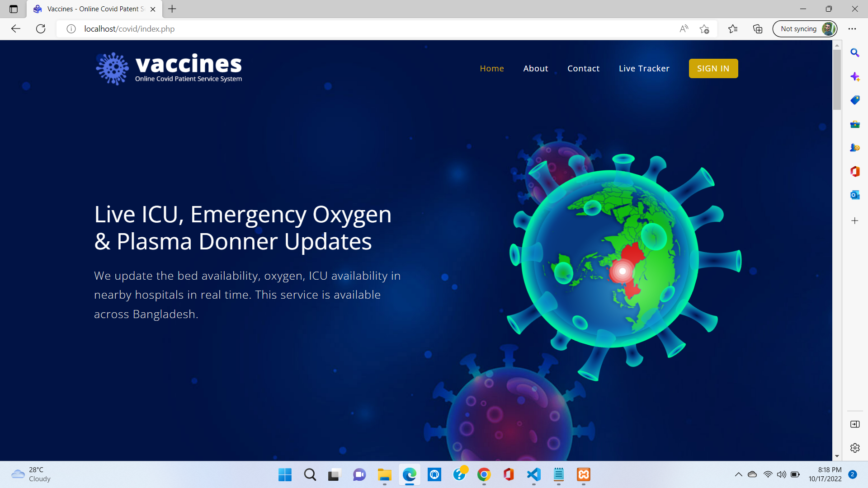Toggle the Collections panel

pyautogui.click(x=757, y=28)
